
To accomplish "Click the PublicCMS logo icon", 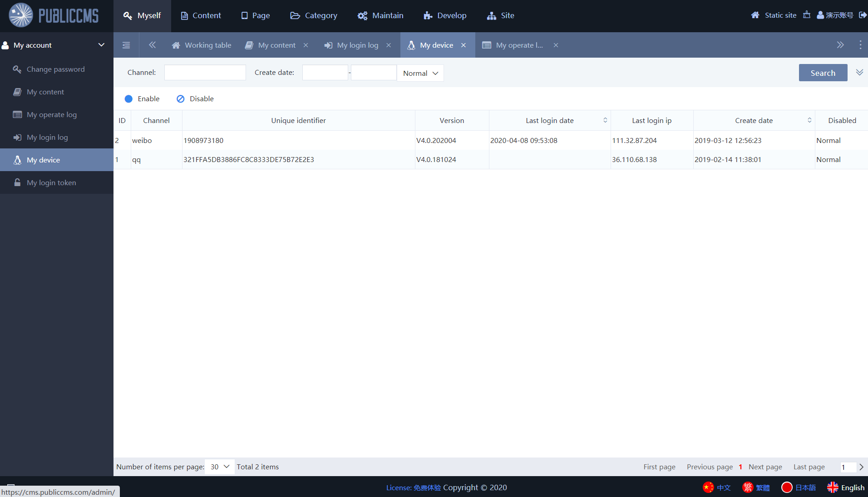I will tap(20, 15).
